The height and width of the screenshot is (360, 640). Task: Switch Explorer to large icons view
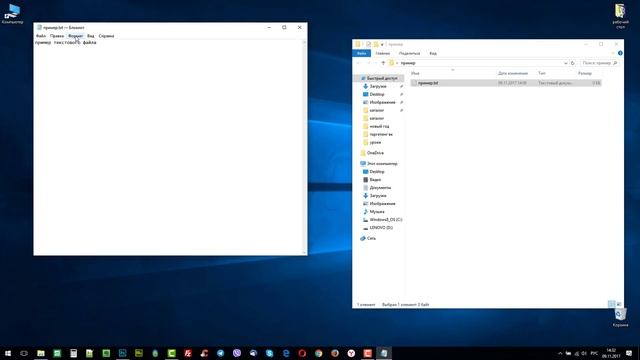click(619, 304)
